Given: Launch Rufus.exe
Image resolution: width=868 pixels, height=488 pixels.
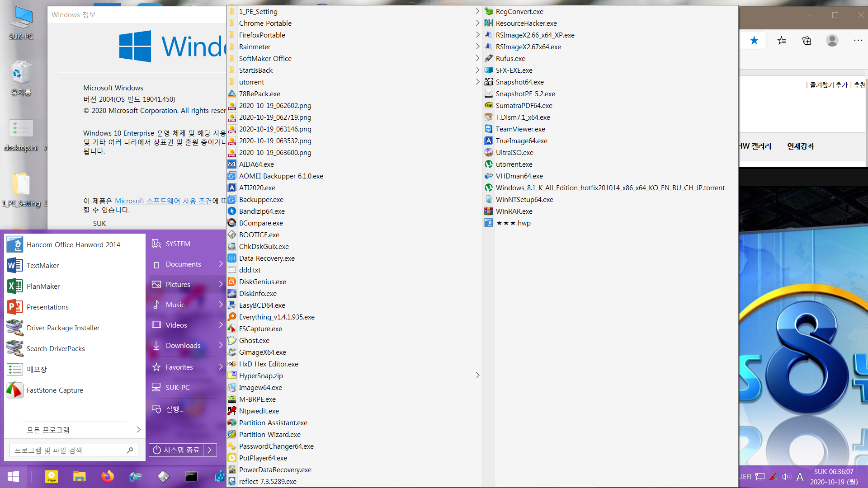Looking at the screenshot, I should pyautogui.click(x=511, y=58).
